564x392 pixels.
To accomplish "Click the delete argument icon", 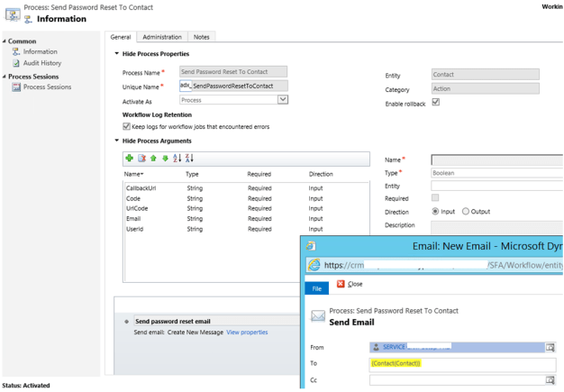I will (x=141, y=159).
